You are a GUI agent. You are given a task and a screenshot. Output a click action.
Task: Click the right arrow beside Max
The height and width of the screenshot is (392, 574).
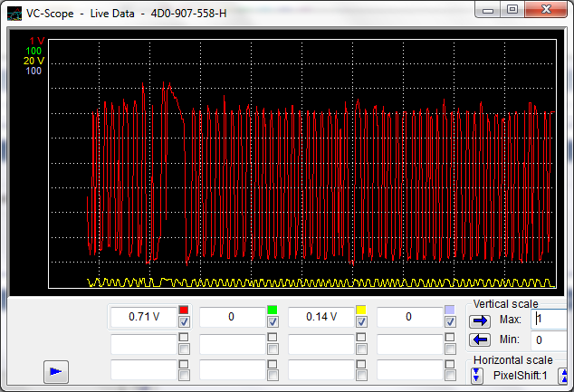(x=479, y=320)
